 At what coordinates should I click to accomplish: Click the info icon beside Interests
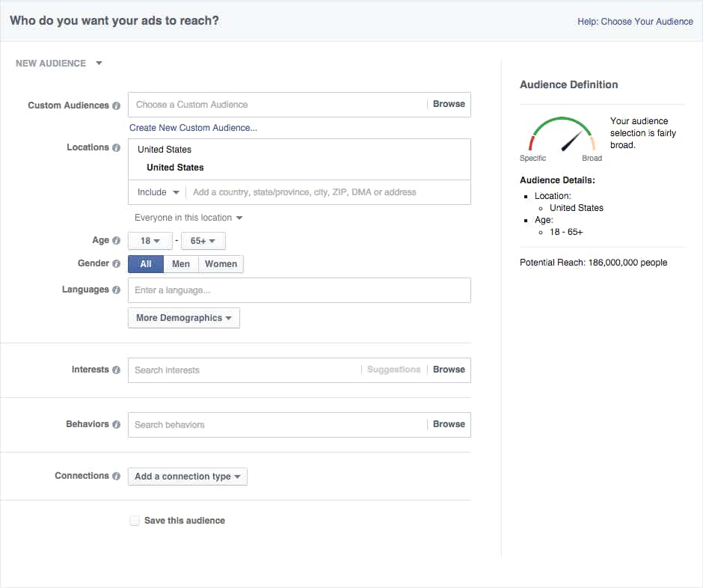(116, 370)
